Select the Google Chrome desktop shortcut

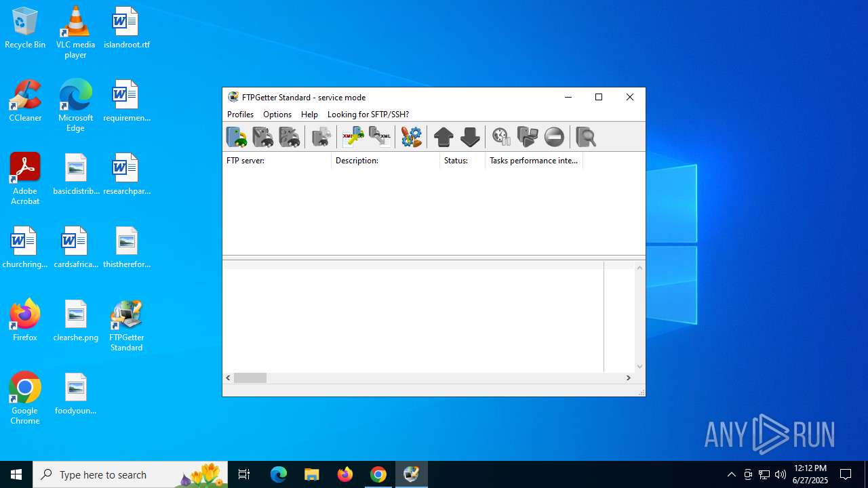pos(25,399)
